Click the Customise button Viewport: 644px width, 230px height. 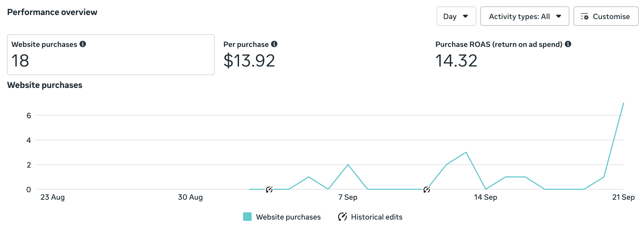[606, 16]
